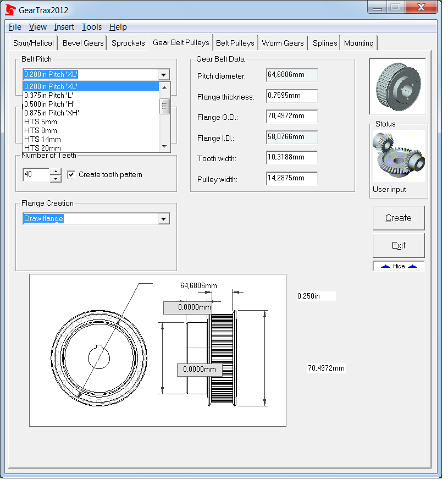Open the Insert menu
The image size is (448, 485).
65,27
